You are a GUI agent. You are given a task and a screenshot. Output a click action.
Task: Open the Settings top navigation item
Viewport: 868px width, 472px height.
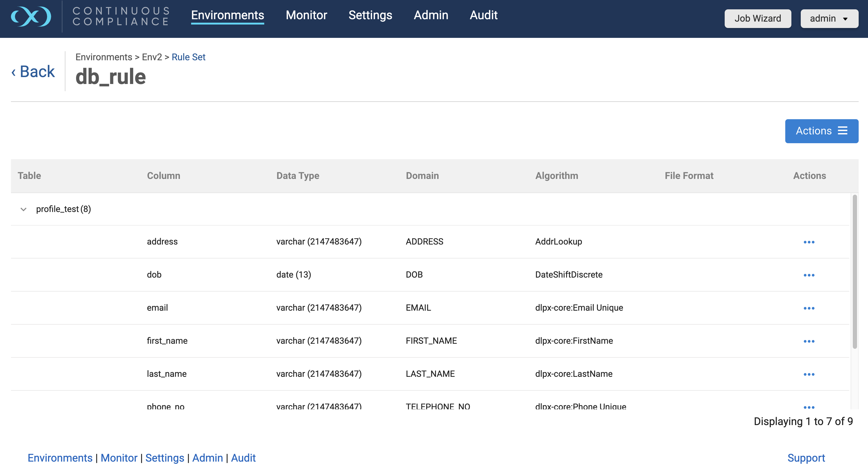click(370, 15)
